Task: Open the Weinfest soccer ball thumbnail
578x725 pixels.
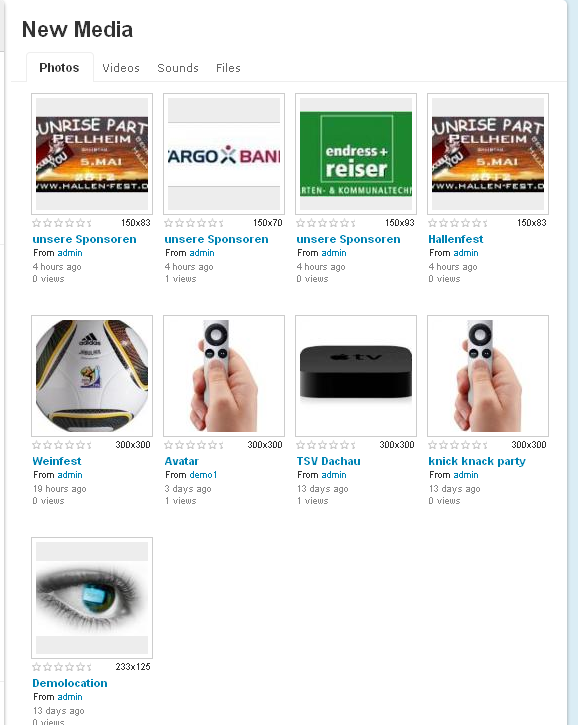Action: click(x=92, y=376)
